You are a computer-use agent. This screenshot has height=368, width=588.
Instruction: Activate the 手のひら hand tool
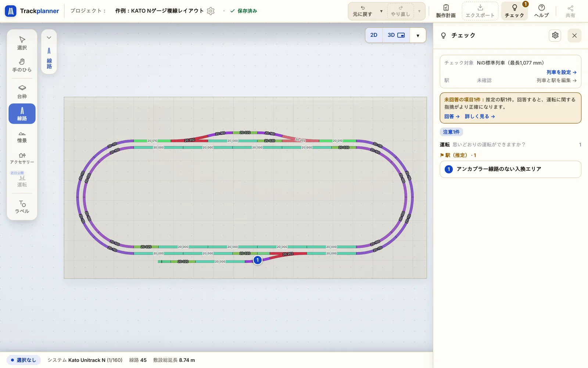click(22, 65)
